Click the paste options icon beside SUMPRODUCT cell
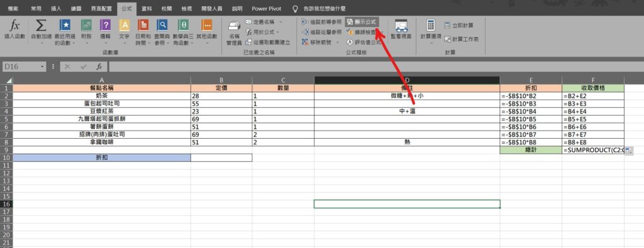 click(x=629, y=151)
